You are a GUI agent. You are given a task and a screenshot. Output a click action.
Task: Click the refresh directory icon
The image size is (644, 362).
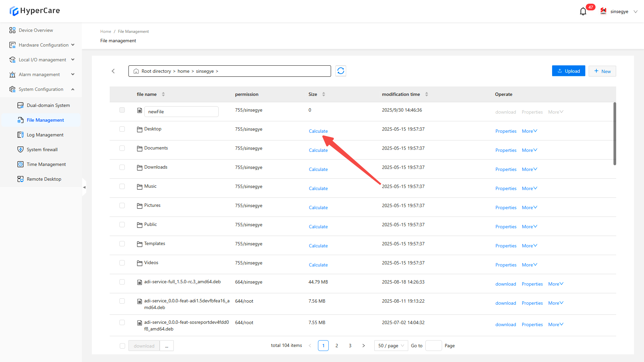pyautogui.click(x=340, y=71)
